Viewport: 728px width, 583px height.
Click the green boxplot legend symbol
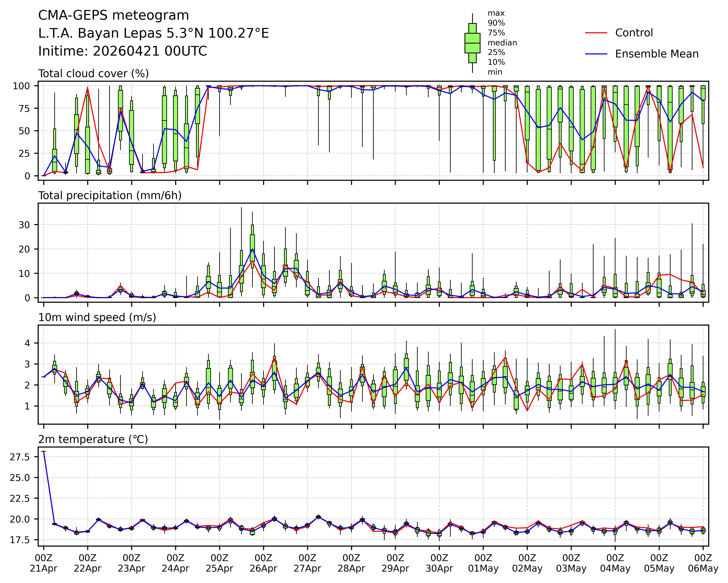tap(472, 43)
